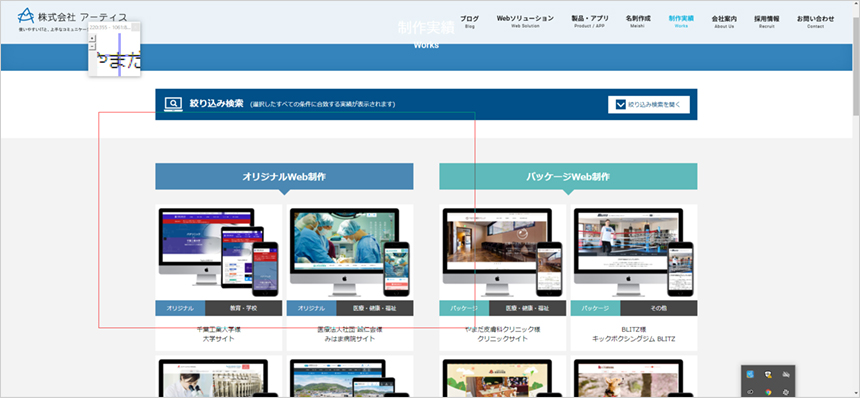860x398 pixels.
Task: Expand the 絞り込み検索を開く filter panel
Action: click(649, 104)
